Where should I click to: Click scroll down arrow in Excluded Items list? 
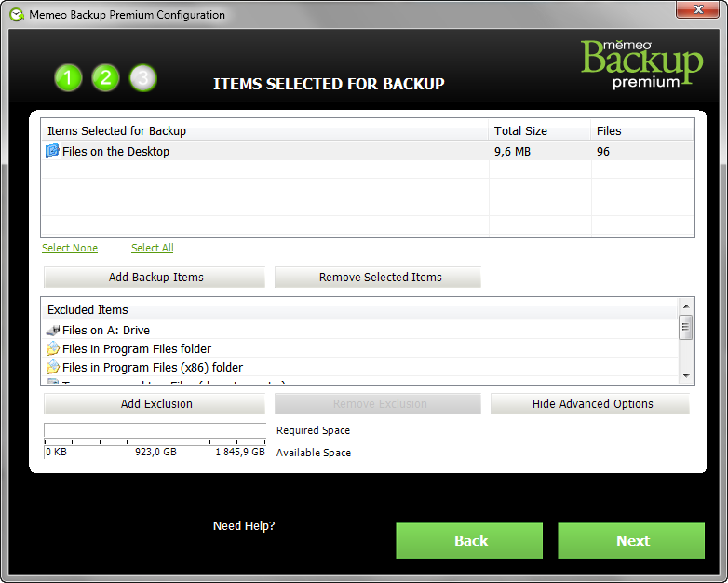(686, 376)
